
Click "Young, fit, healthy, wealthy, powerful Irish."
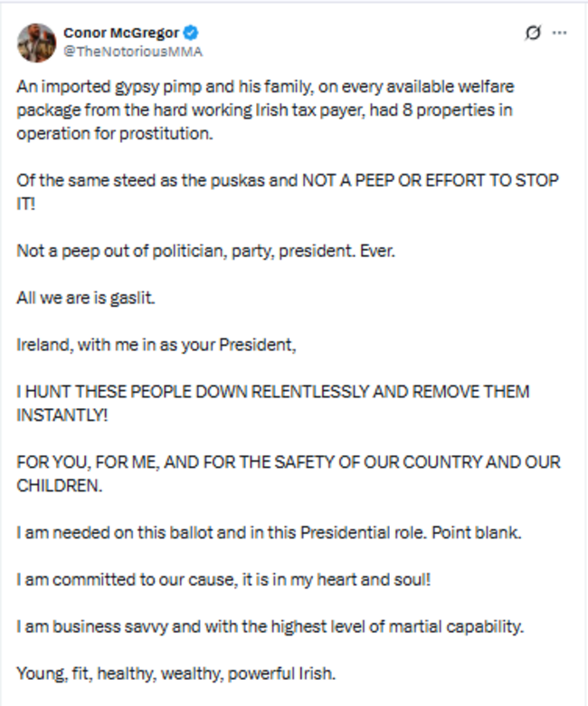point(175,674)
